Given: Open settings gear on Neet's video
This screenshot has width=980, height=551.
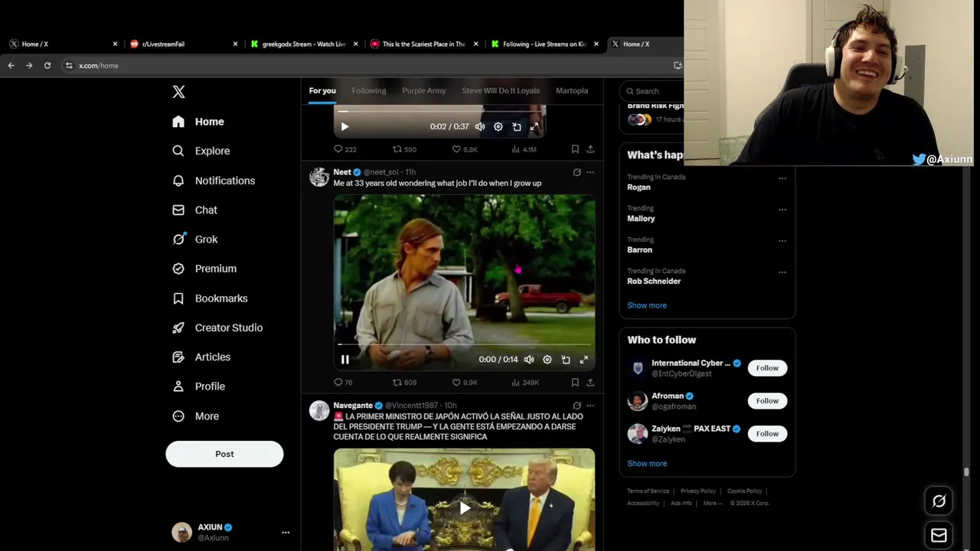Looking at the screenshot, I should pyautogui.click(x=547, y=360).
